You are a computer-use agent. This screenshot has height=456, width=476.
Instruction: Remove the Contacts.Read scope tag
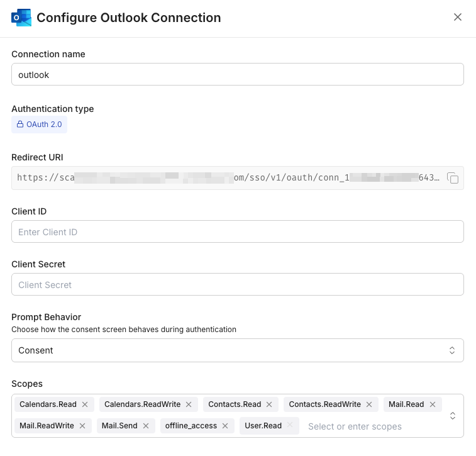[269, 404]
